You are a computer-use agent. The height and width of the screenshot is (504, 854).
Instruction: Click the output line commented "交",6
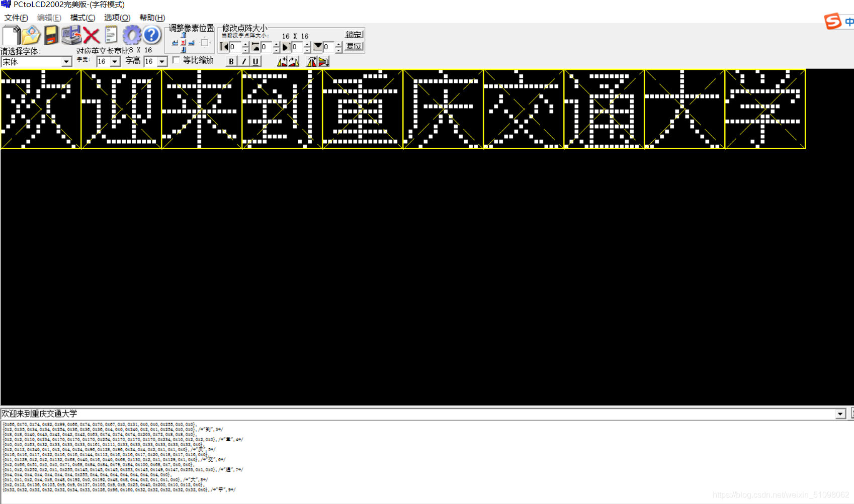(x=114, y=460)
